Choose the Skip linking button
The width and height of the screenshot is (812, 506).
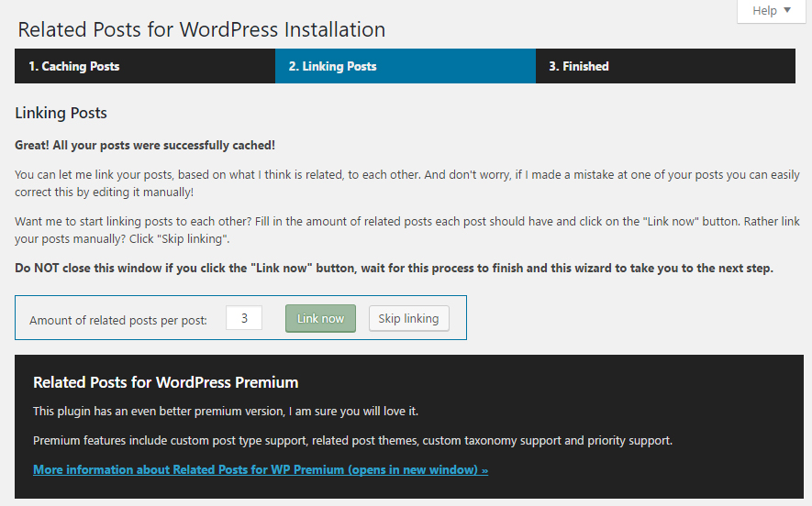[x=408, y=318]
